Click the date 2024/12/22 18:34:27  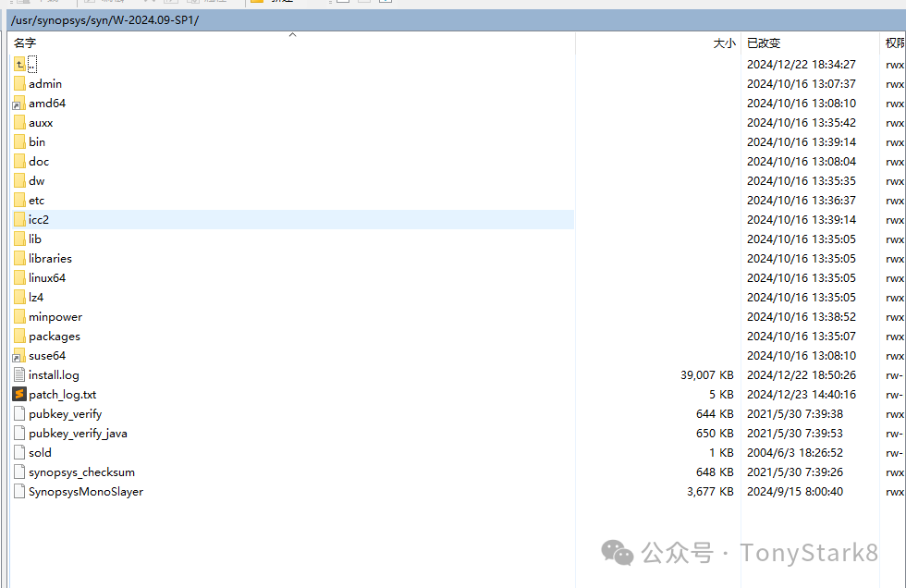(802, 64)
